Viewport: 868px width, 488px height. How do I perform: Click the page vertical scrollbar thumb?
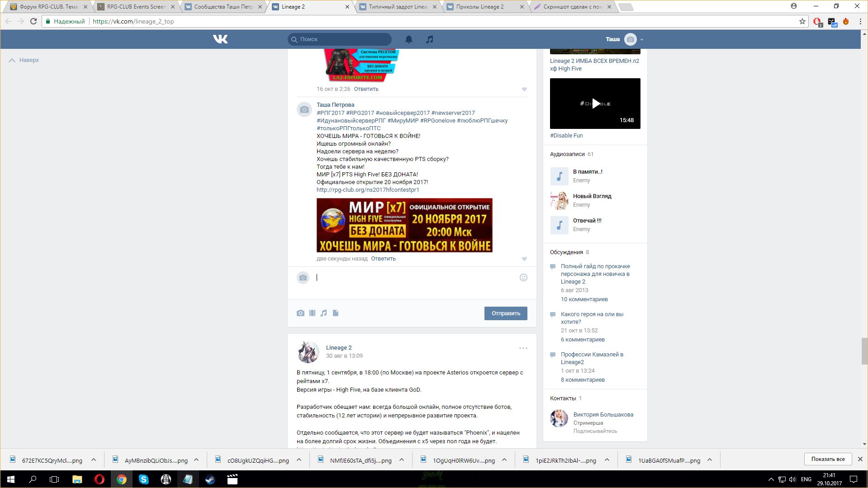tap(864, 351)
